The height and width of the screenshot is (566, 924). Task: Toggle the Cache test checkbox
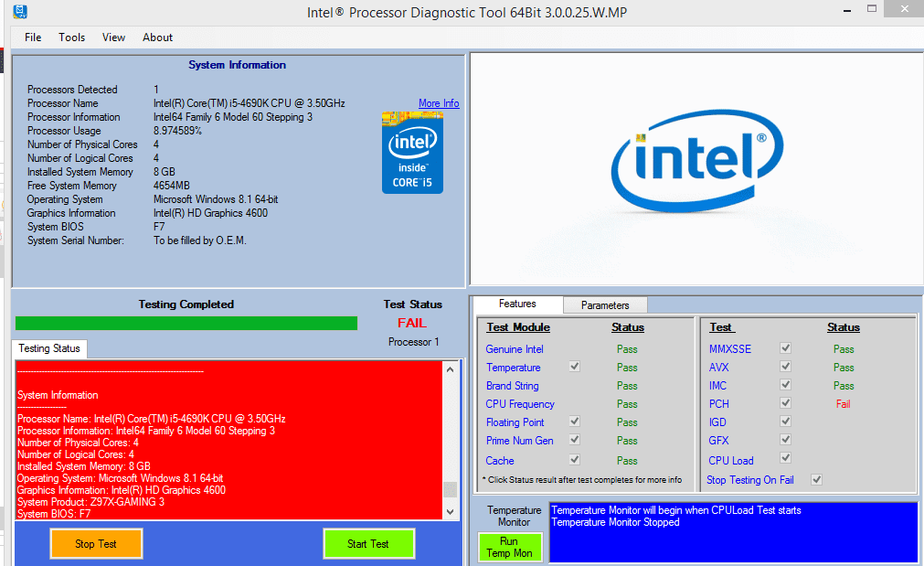click(575, 459)
